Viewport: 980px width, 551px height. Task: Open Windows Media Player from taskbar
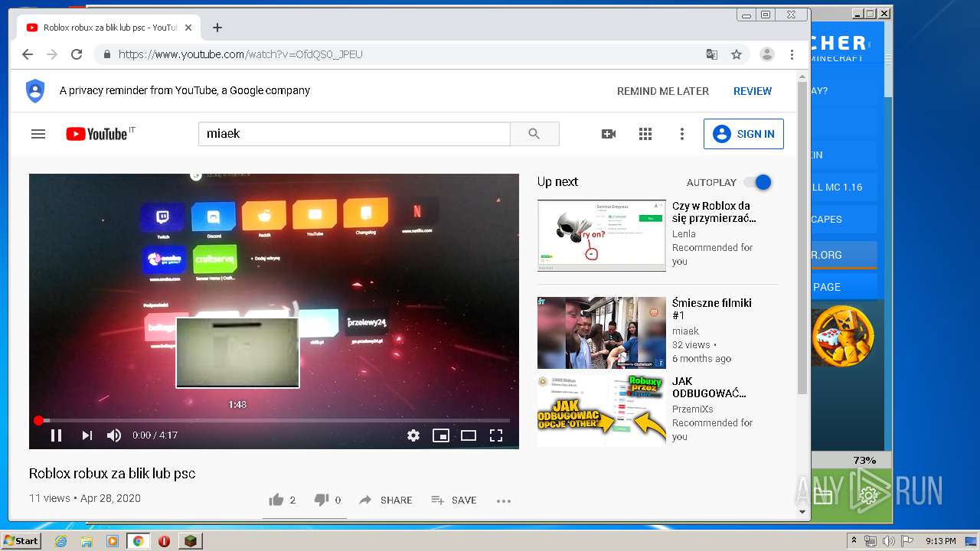(x=113, y=541)
